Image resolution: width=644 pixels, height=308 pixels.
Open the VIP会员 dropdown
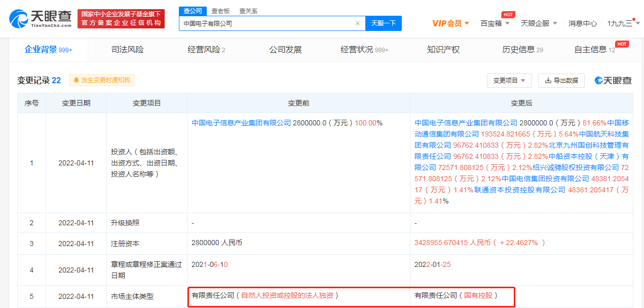click(450, 23)
